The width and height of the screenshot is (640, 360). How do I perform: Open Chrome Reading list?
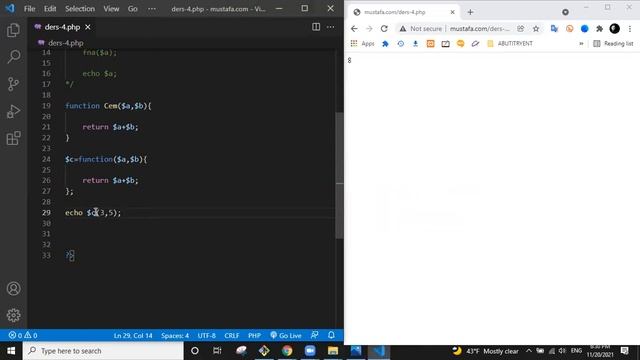click(x=613, y=44)
